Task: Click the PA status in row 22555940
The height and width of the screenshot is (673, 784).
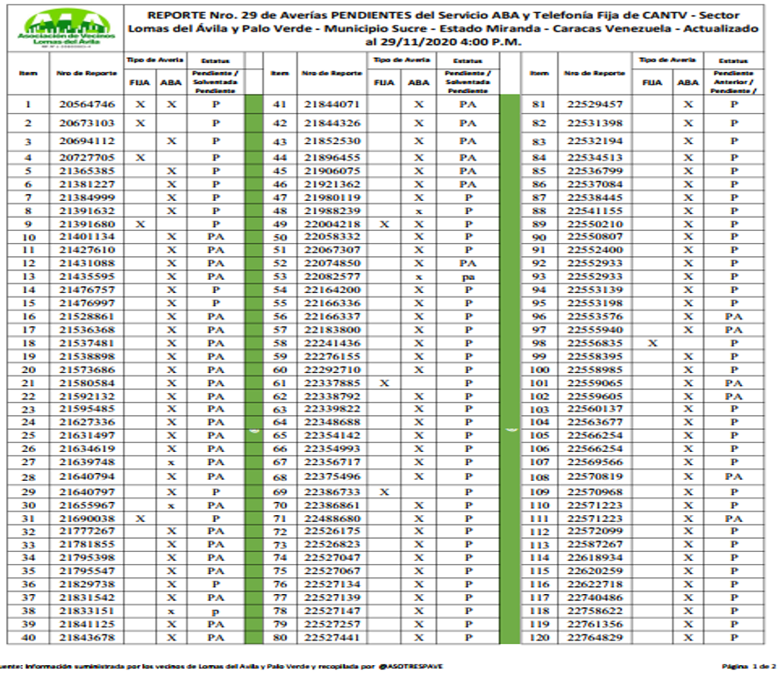Action: (733, 329)
